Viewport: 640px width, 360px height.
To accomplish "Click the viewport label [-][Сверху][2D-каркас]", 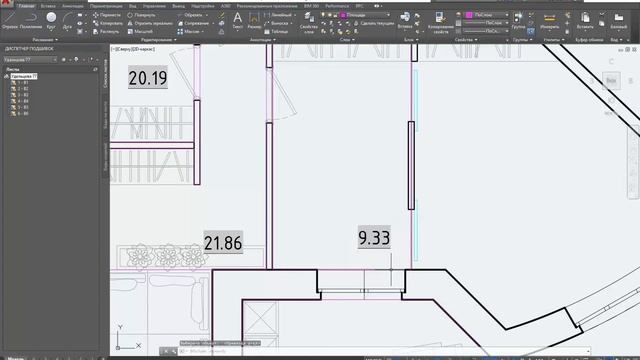I will coord(133,49).
